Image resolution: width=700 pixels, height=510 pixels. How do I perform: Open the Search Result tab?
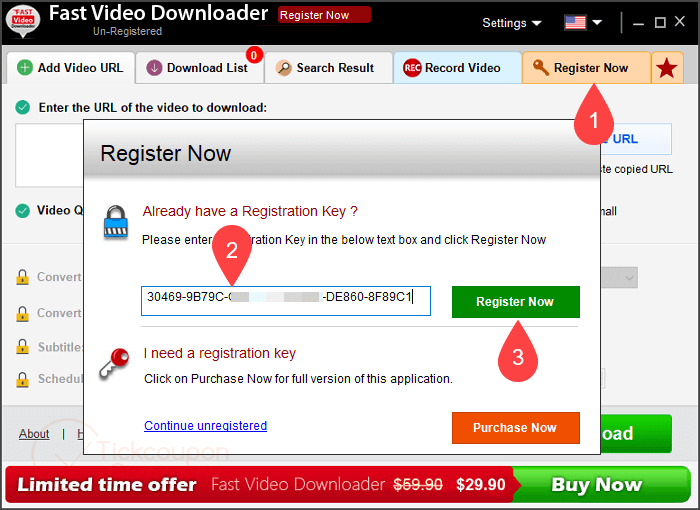click(328, 68)
